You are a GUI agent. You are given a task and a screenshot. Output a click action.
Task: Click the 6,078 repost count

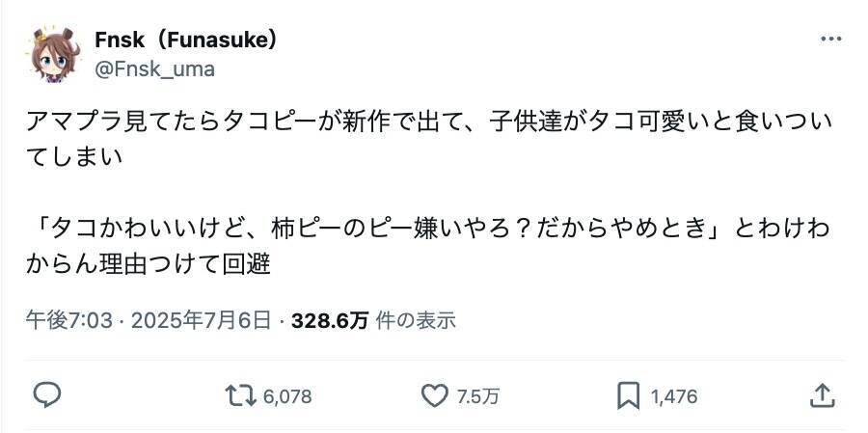285,395
